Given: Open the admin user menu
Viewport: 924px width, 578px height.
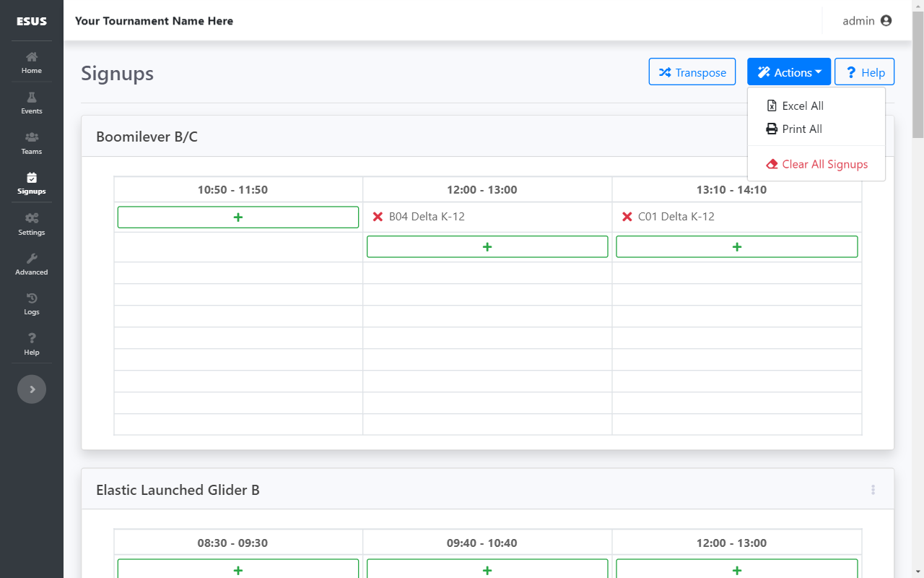Looking at the screenshot, I should point(867,21).
